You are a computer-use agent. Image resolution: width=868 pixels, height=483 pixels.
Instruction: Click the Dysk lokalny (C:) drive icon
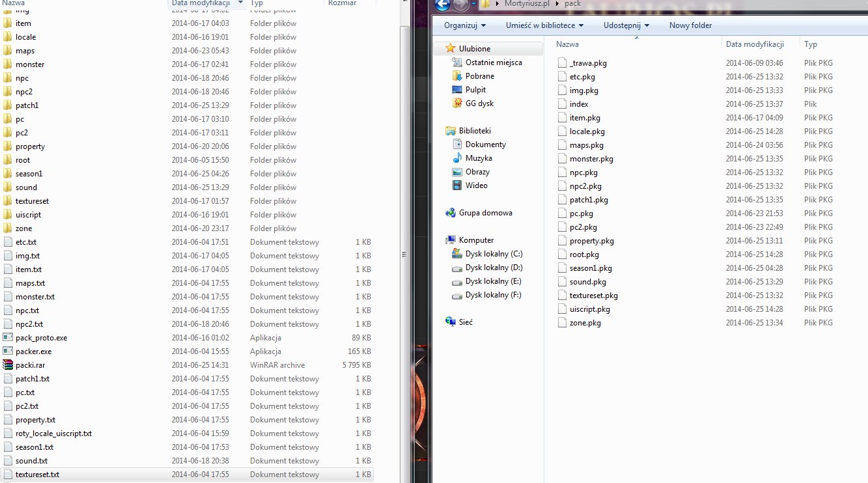pos(457,254)
